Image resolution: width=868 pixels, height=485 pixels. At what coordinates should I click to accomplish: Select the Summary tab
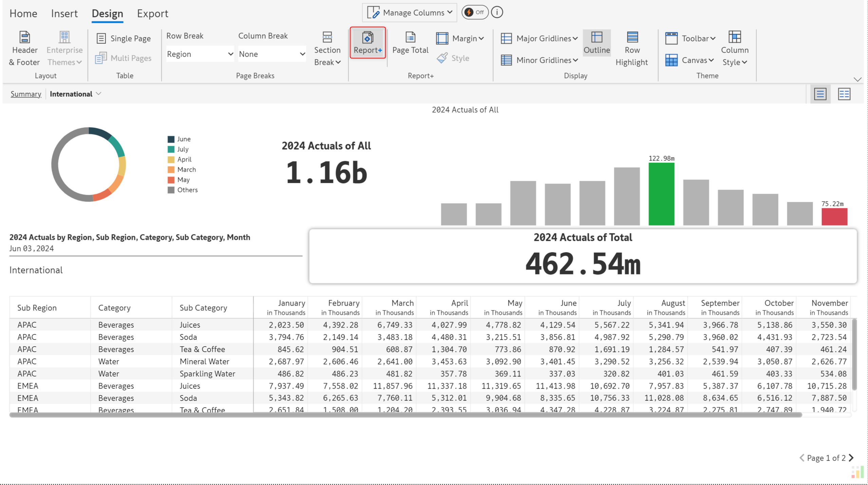(26, 94)
